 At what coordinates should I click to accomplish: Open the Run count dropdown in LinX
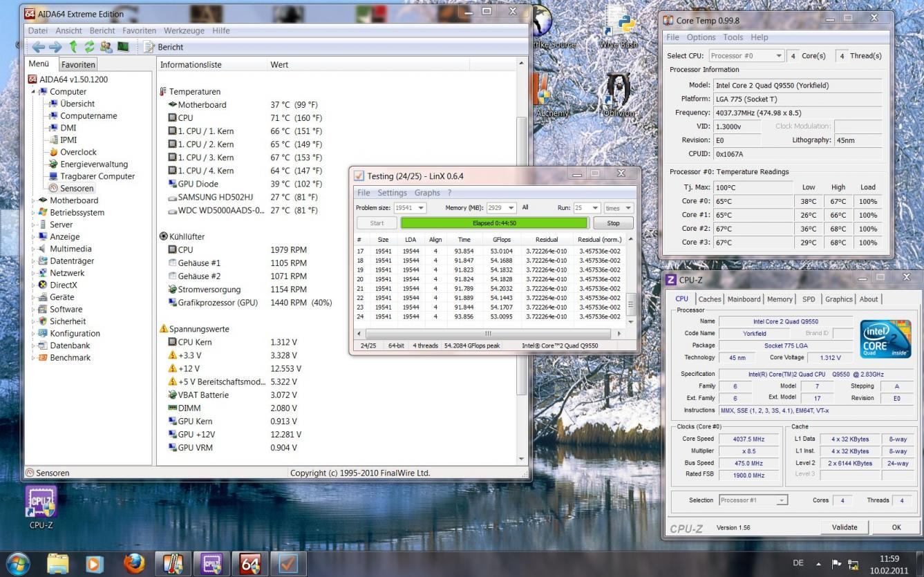[587, 207]
